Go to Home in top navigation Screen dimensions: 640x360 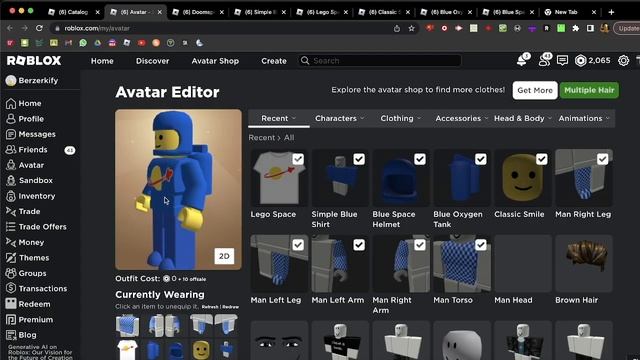pyautogui.click(x=102, y=61)
